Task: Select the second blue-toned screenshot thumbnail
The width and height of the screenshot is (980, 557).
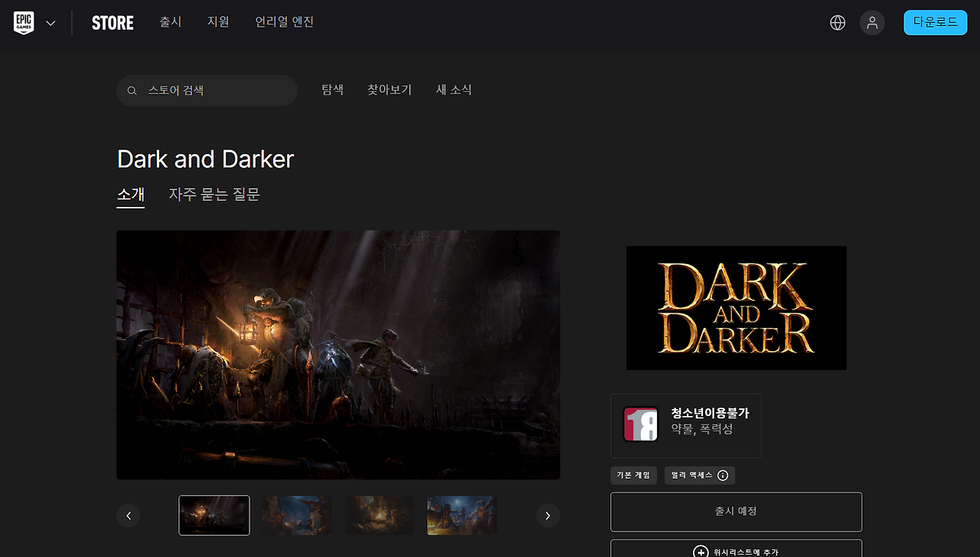Action: pyautogui.click(x=297, y=515)
